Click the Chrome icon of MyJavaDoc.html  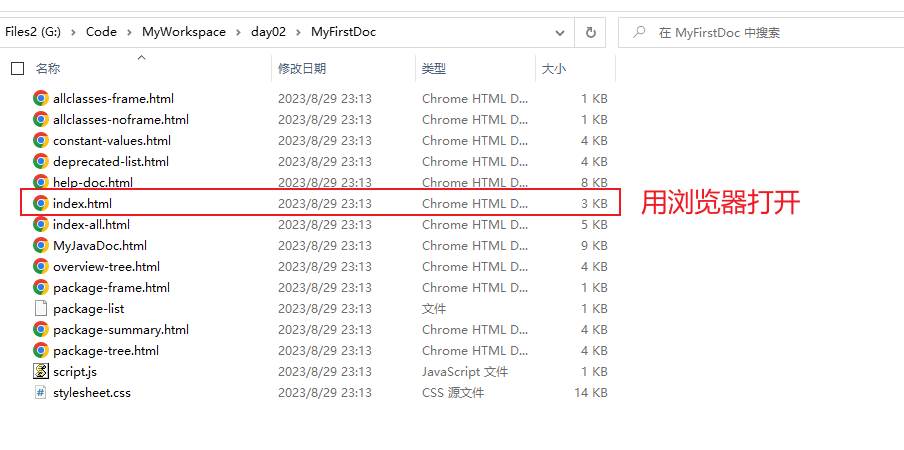41,245
